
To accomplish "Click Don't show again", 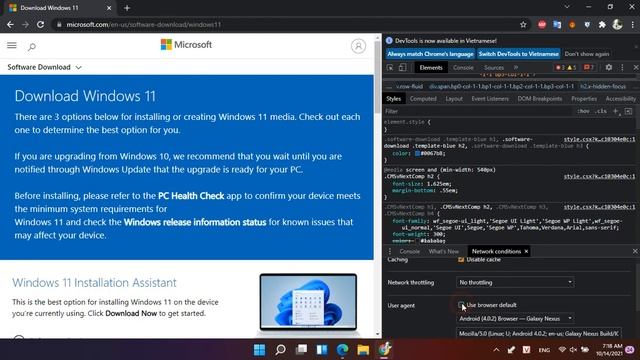I will click(x=587, y=54).
